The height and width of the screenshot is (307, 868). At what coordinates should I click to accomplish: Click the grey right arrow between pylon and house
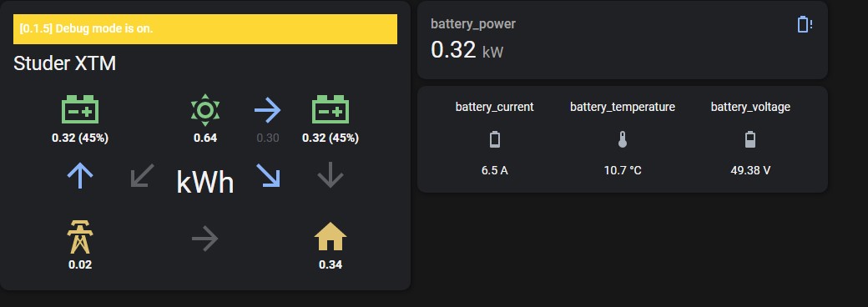(204, 239)
